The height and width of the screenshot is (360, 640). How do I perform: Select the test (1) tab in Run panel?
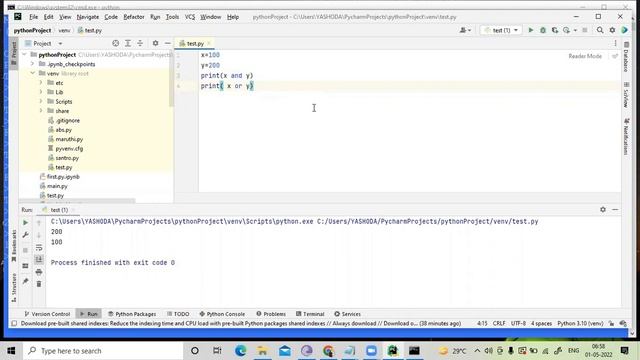(x=59, y=210)
